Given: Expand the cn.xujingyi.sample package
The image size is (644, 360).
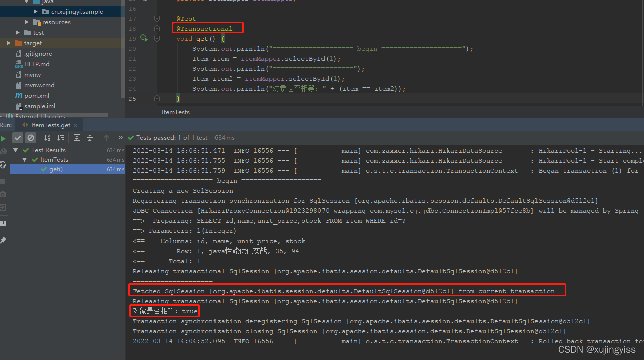Looking at the screenshot, I should click(36, 11).
